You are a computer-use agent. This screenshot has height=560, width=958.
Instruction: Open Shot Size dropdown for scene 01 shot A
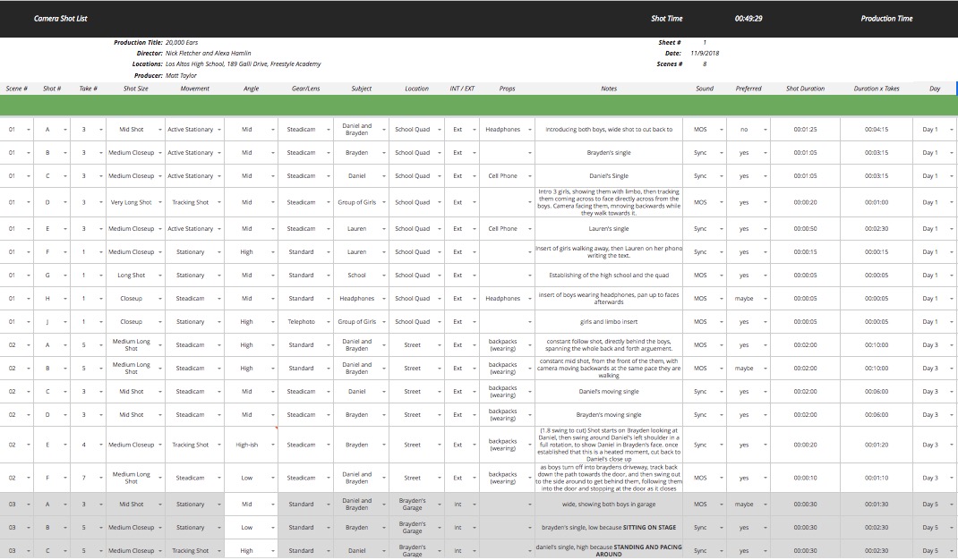point(160,130)
